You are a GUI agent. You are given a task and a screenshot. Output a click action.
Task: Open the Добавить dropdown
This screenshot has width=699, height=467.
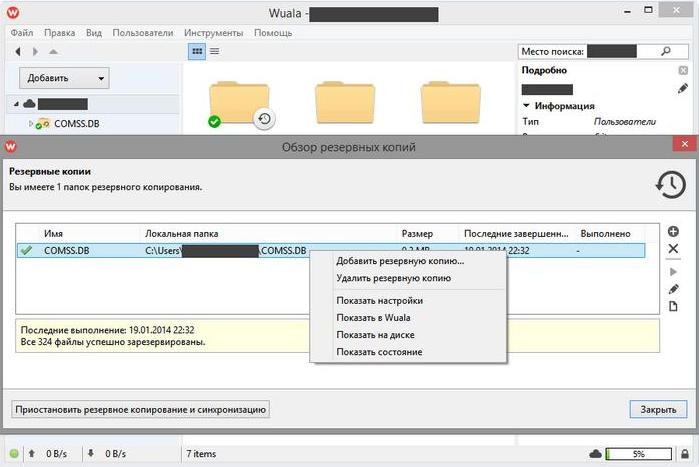pyautogui.click(x=64, y=78)
